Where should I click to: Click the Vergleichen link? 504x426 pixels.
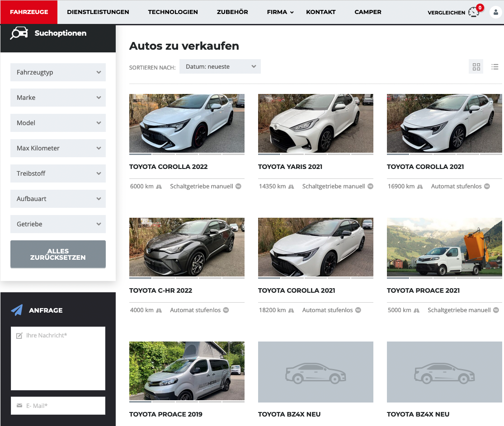click(446, 13)
